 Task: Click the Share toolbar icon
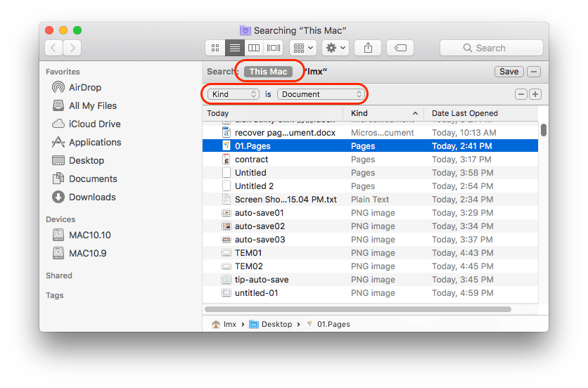click(367, 48)
